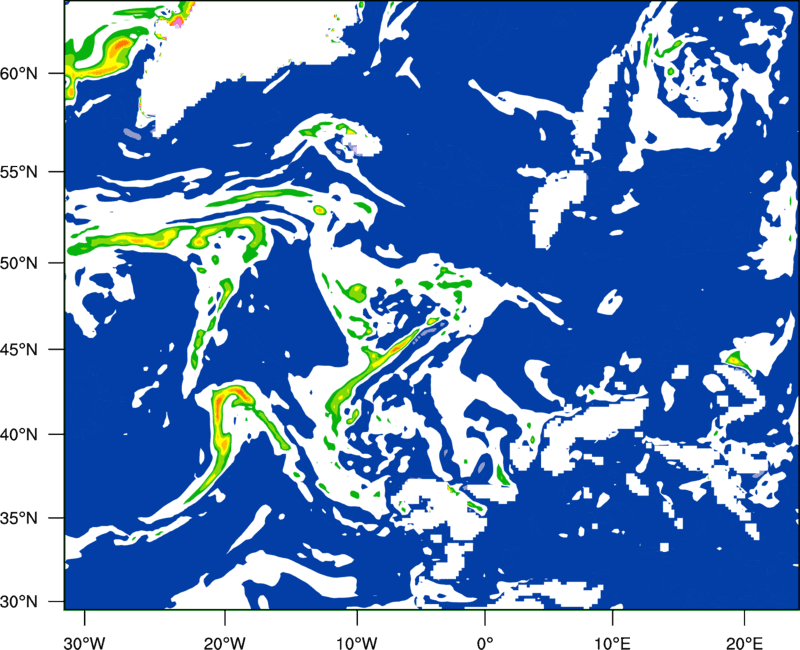This screenshot has height=650, width=800.
Task: Click the 20°W longitude label
Action: [224, 643]
